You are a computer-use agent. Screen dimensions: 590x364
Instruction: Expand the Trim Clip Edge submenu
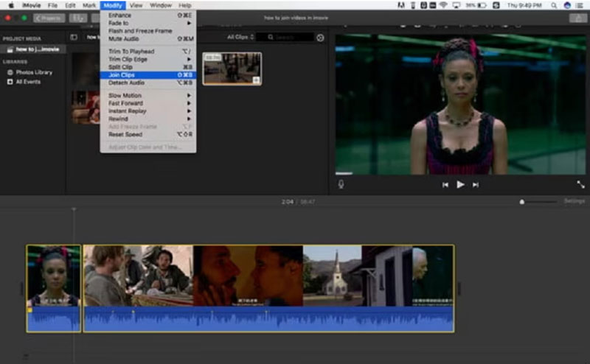point(148,59)
